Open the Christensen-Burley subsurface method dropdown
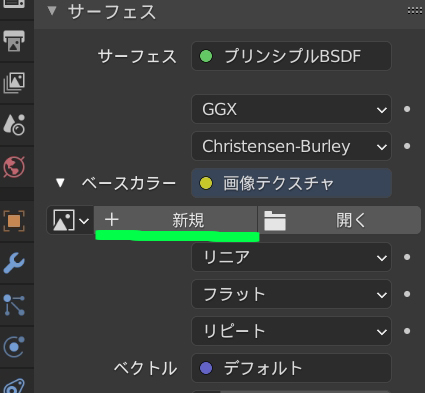425x393 pixels. click(x=291, y=146)
